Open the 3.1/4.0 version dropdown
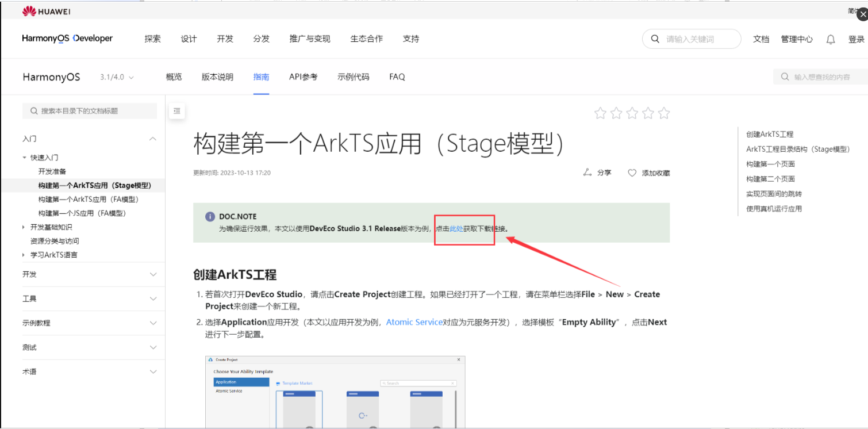Image resolution: width=868 pixels, height=429 pixels. coord(117,77)
